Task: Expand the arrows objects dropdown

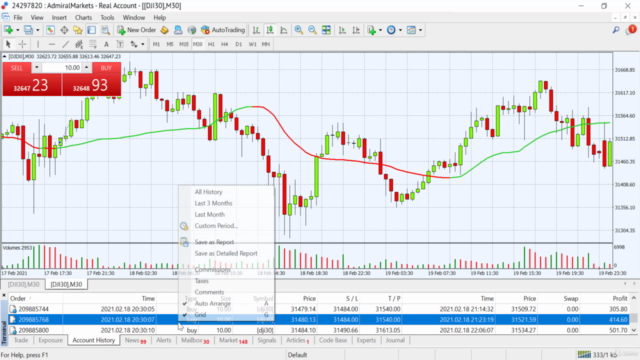Action: [x=142, y=44]
